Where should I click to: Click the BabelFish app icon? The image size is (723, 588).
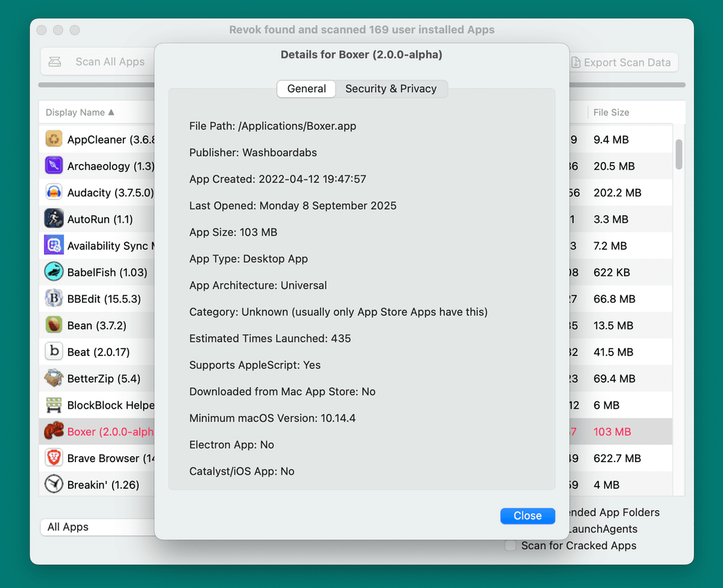(54, 272)
